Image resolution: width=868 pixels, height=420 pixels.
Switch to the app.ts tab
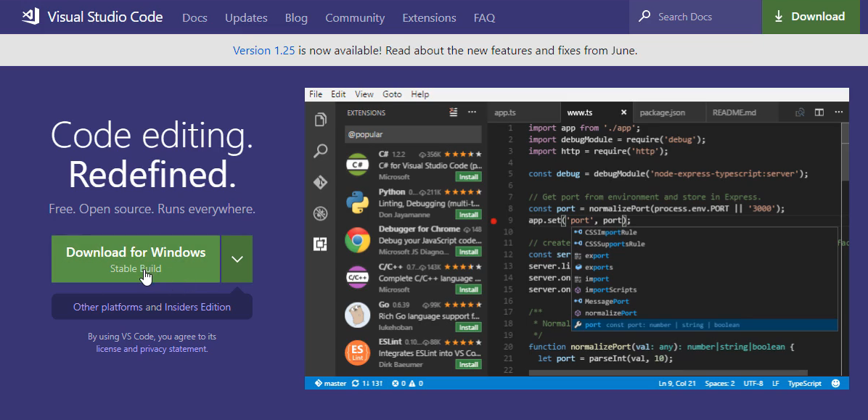(x=524, y=112)
